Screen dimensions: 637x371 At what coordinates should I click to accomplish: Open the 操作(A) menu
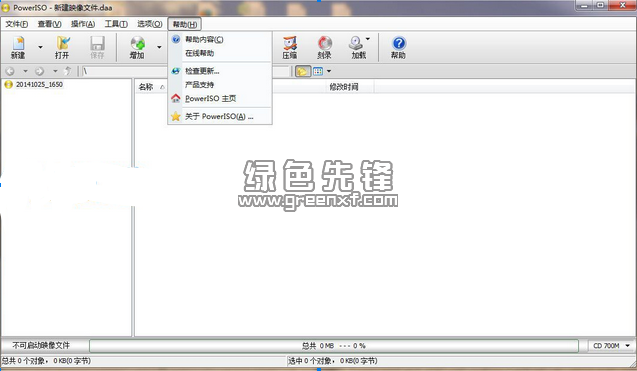[83, 24]
